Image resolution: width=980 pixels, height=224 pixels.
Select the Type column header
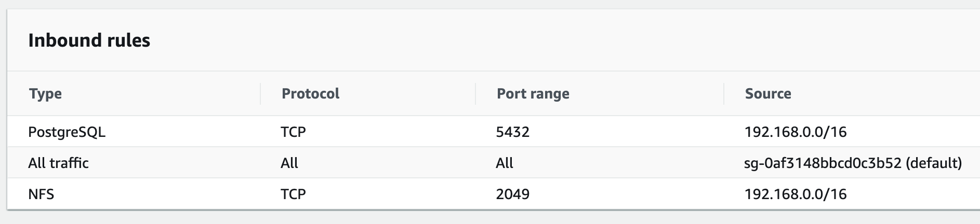pyautogui.click(x=45, y=94)
